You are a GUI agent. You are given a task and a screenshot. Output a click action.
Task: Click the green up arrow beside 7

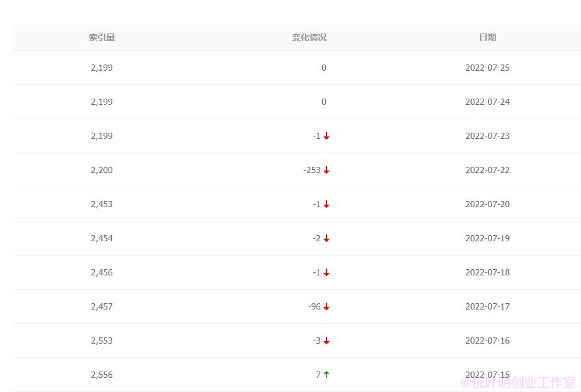[x=327, y=375]
